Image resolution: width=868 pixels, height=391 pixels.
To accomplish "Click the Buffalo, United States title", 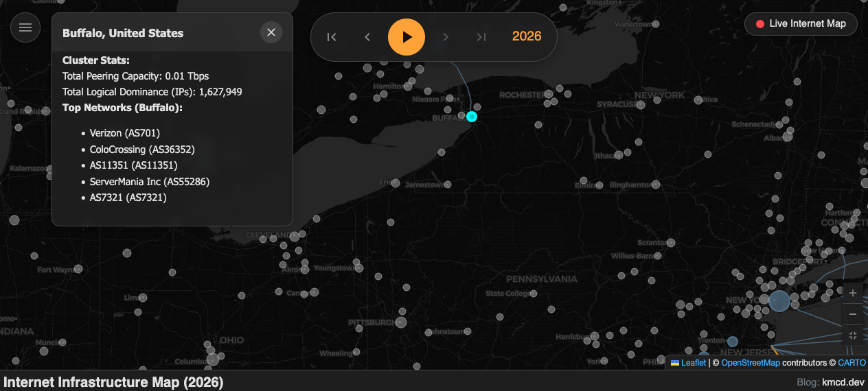I will (123, 33).
